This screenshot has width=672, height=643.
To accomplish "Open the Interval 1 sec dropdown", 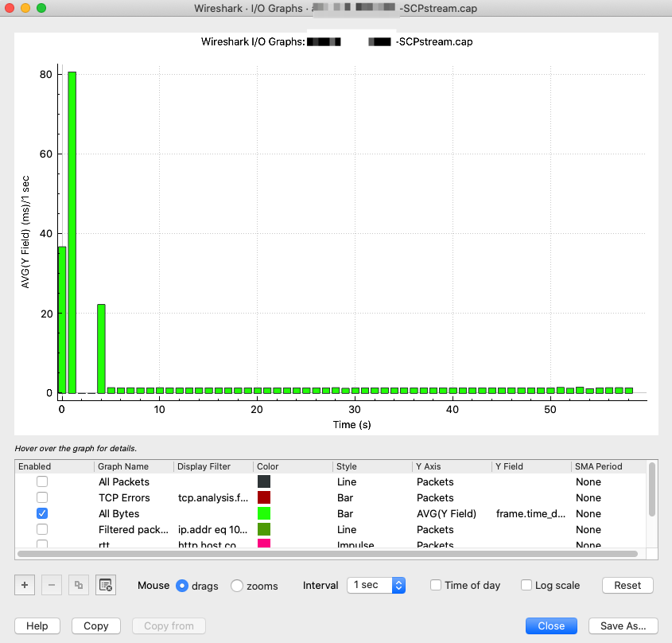I will click(x=376, y=585).
